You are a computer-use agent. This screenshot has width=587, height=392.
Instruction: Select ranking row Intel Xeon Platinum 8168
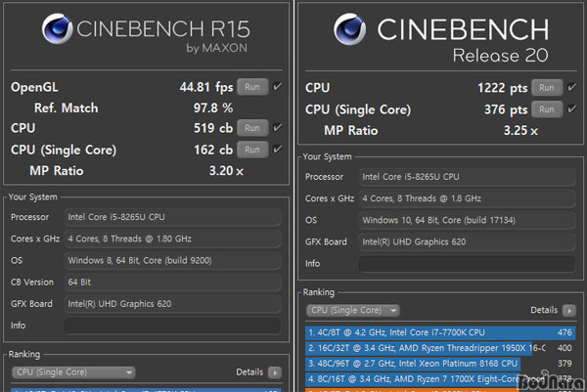pos(440,364)
